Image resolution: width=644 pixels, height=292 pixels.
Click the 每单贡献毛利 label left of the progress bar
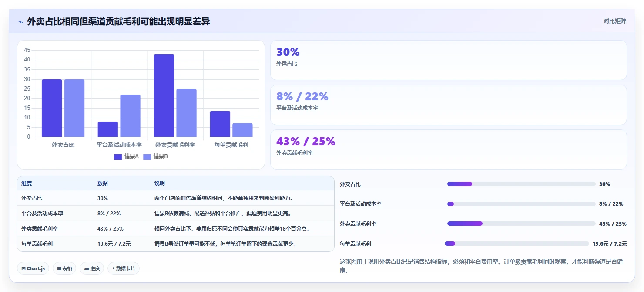point(356,244)
